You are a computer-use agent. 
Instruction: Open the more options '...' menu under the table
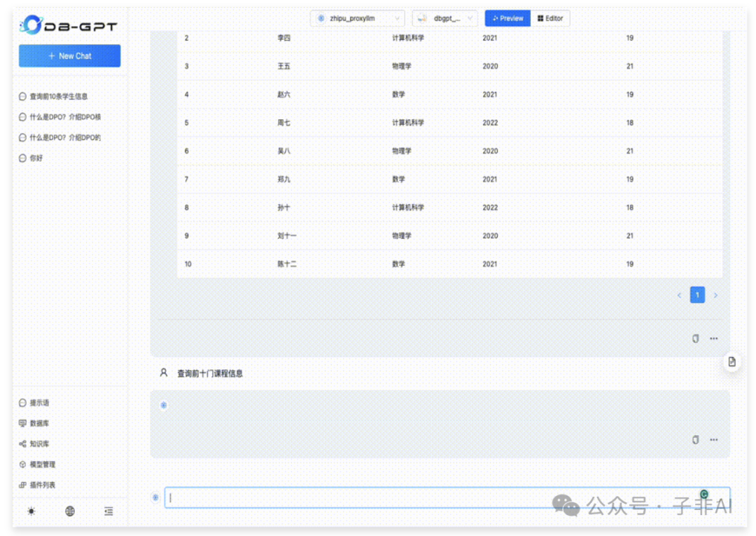(713, 338)
